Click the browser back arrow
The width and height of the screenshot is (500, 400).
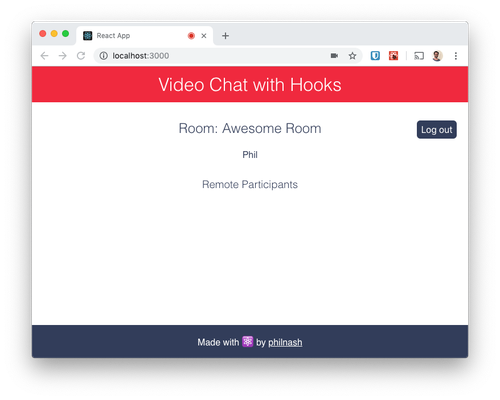click(x=44, y=56)
